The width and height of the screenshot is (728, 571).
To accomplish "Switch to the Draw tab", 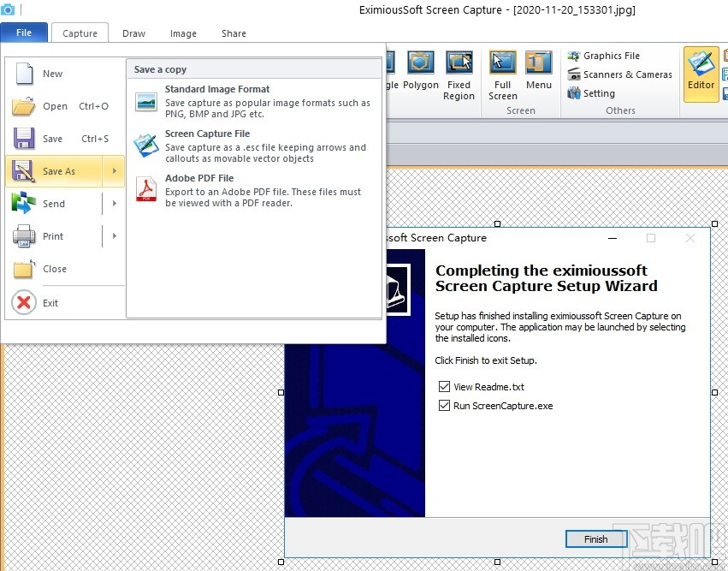I will coord(133,33).
